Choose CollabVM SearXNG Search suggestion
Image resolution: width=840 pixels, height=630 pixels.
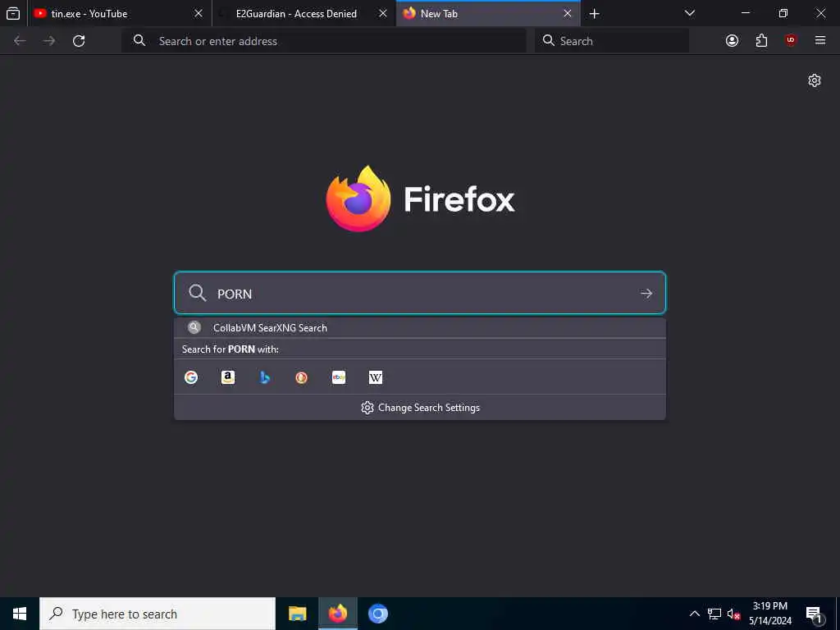coord(420,328)
